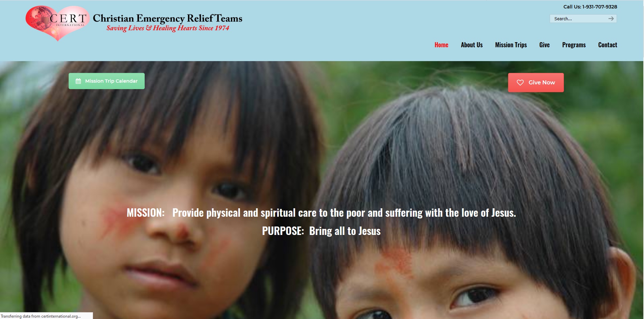Expand the Programs menu

point(574,45)
